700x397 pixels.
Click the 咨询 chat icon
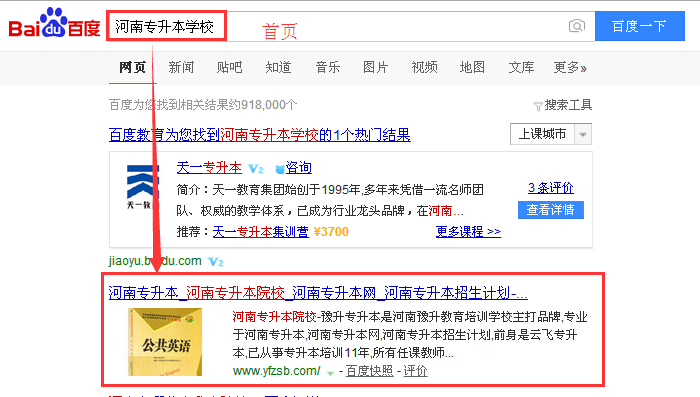279,169
